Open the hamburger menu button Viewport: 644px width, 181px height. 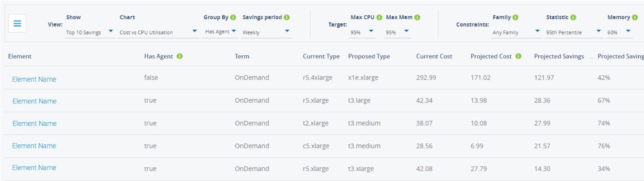pyautogui.click(x=17, y=23)
